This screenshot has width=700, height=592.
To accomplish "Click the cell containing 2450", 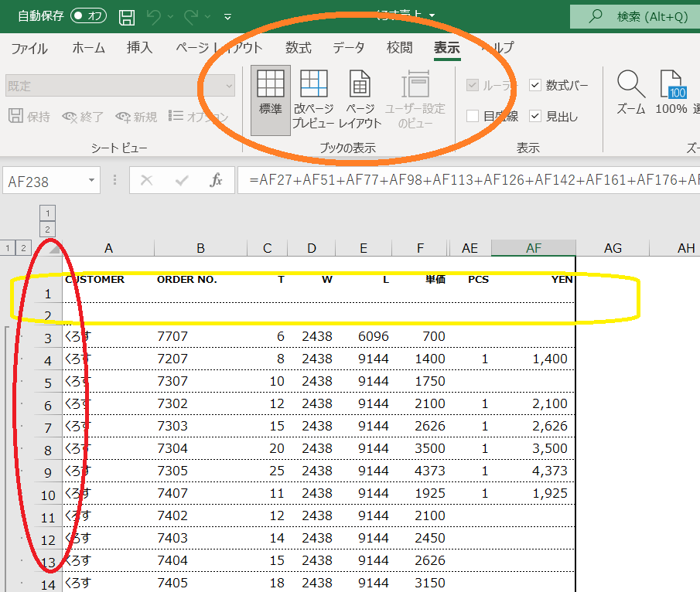I will point(420,538).
